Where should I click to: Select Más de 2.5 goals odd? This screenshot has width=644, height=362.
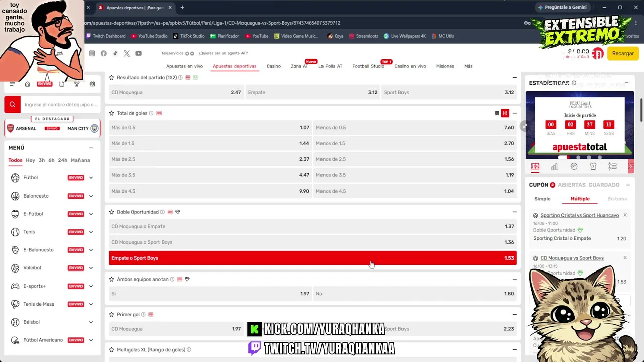point(210,159)
